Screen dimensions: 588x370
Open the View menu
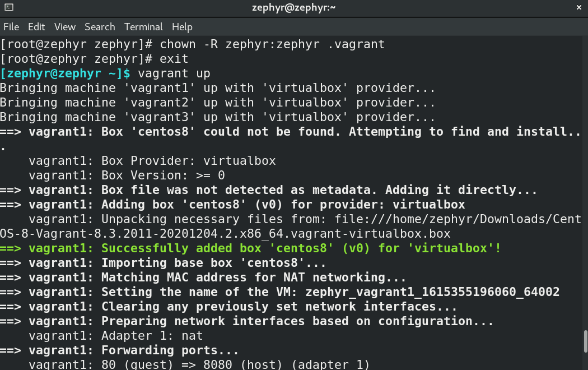[64, 26]
